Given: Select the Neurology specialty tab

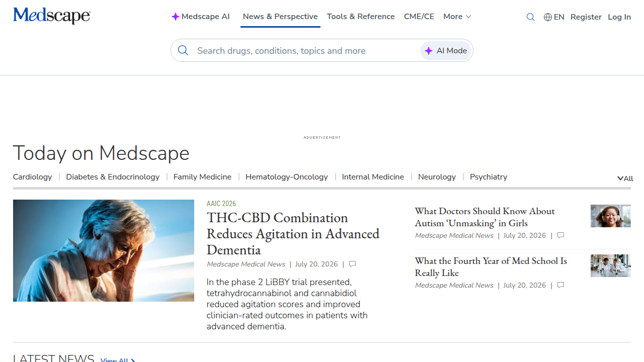Looking at the screenshot, I should tap(437, 177).
